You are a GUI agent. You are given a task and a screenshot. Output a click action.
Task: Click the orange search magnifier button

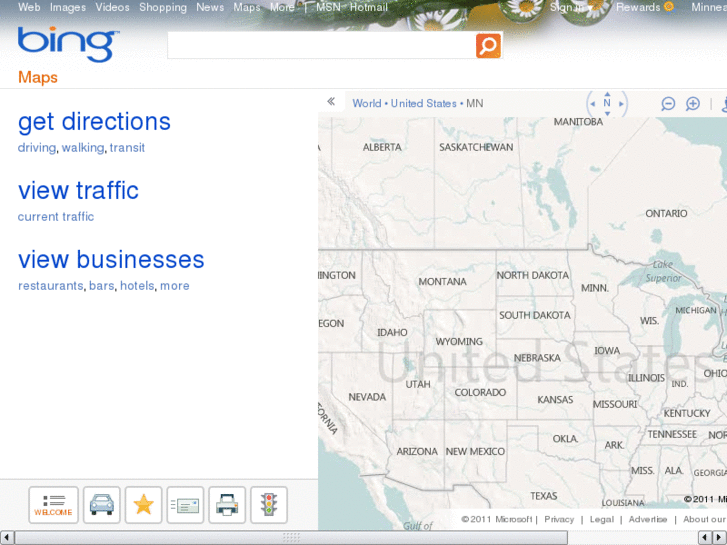tap(488, 45)
